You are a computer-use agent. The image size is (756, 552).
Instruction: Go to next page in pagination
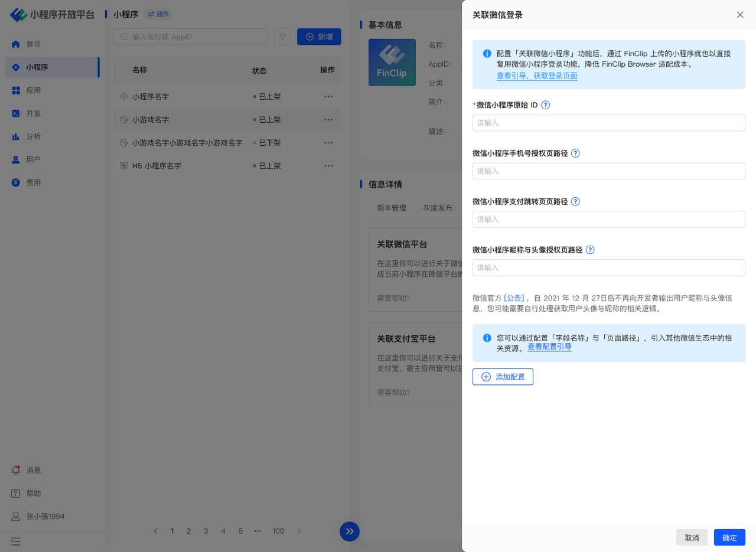tap(299, 531)
